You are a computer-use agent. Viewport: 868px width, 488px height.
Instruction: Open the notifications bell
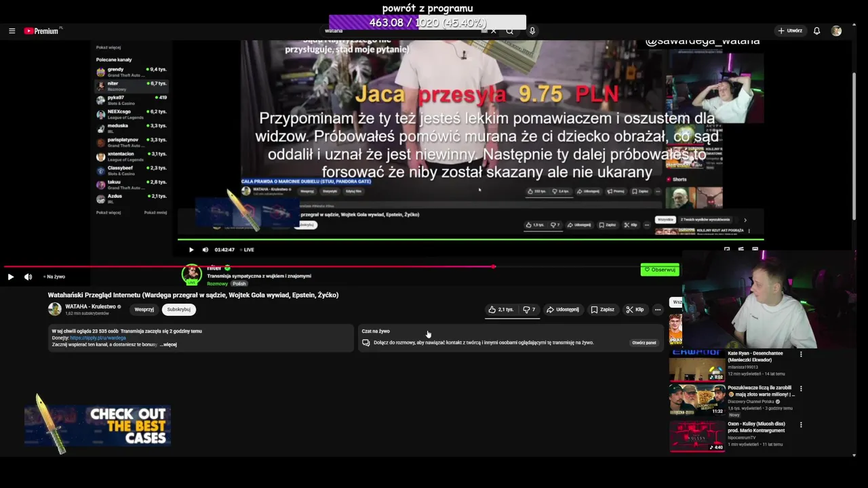pyautogui.click(x=816, y=30)
